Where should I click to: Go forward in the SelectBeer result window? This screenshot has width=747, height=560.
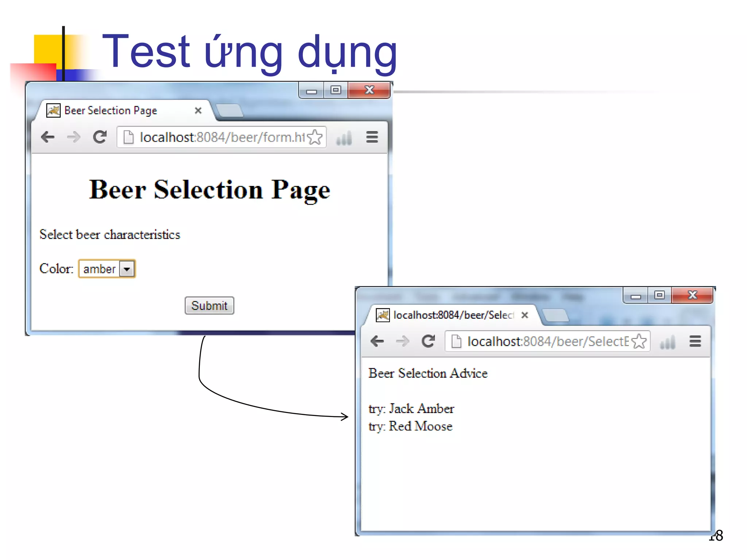403,341
